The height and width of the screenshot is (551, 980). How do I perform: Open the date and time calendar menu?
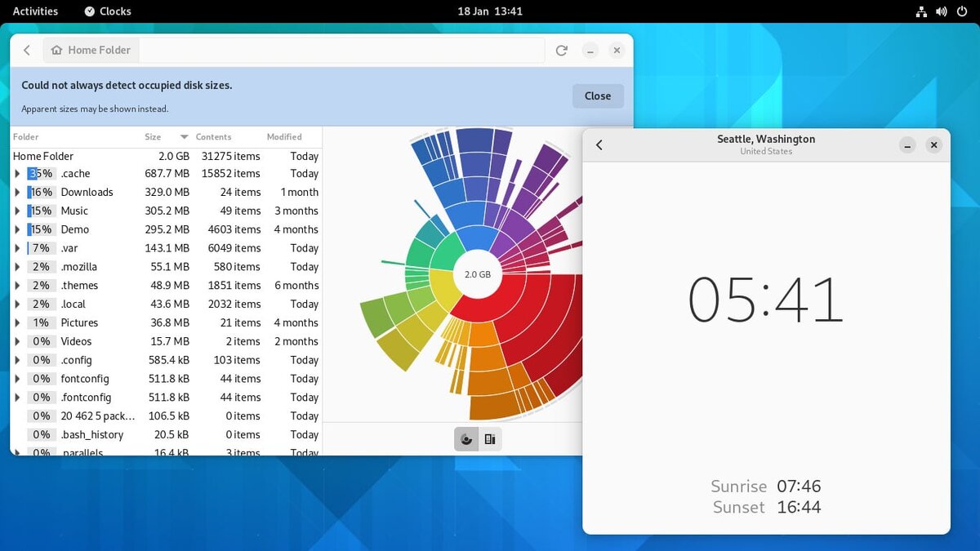click(x=490, y=11)
